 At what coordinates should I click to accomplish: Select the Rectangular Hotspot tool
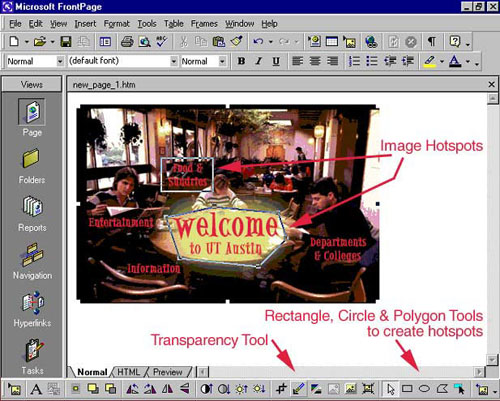pos(407,389)
